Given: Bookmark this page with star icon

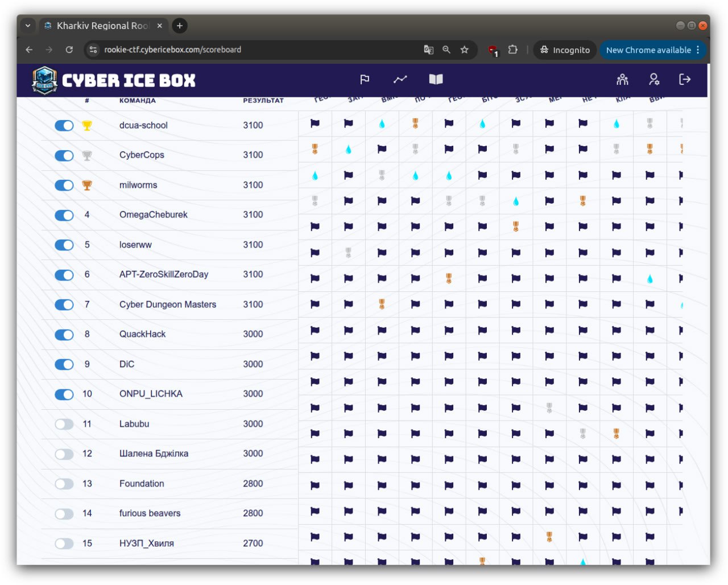Looking at the screenshot, I should coord(465,50).
